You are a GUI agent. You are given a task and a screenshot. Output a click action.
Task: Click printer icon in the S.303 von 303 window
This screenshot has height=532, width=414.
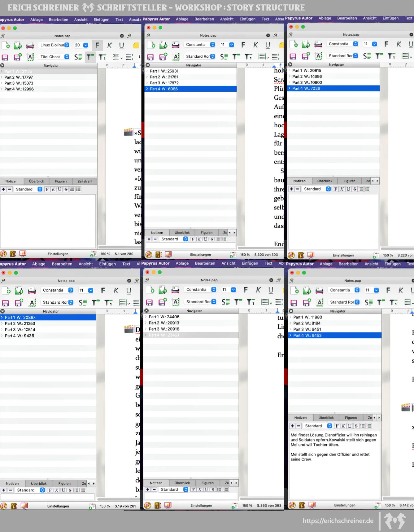click(176, 45)
